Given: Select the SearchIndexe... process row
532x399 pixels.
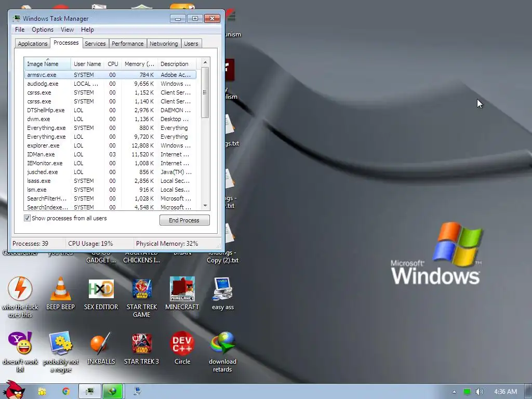Looking at the screenshot, I should pyautogui.click(x=110, y=207).
